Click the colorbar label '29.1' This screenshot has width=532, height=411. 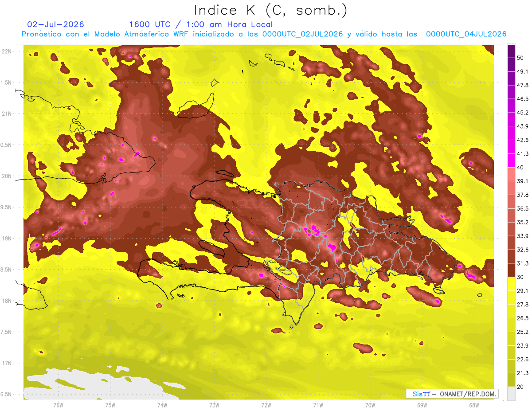(x=523, y=291)
